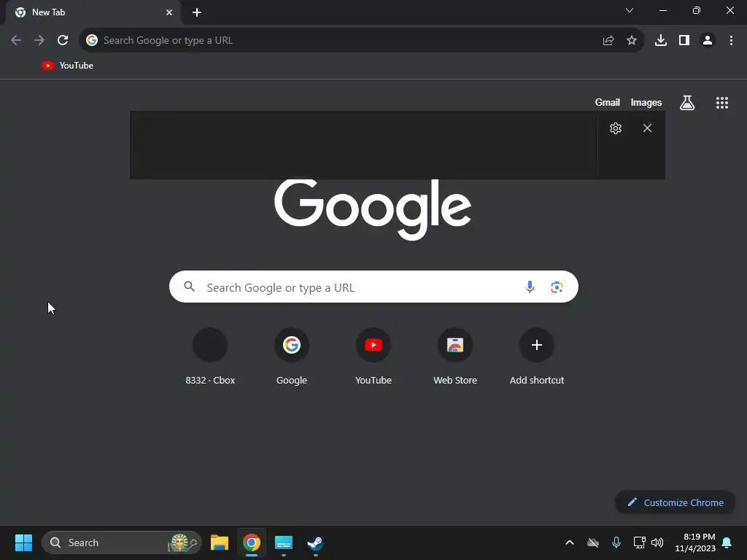The image size is (747, 560).
Task: Open a new tab with the plus button
Action: 197,12
